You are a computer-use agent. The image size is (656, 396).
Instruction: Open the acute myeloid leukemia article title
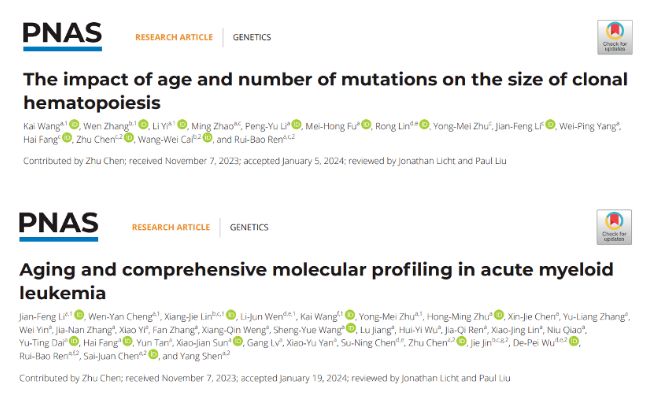click(316, 281)
